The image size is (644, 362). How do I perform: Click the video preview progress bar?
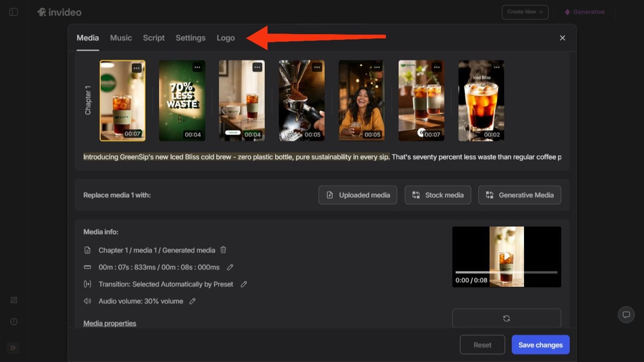(x=506, y=272)
